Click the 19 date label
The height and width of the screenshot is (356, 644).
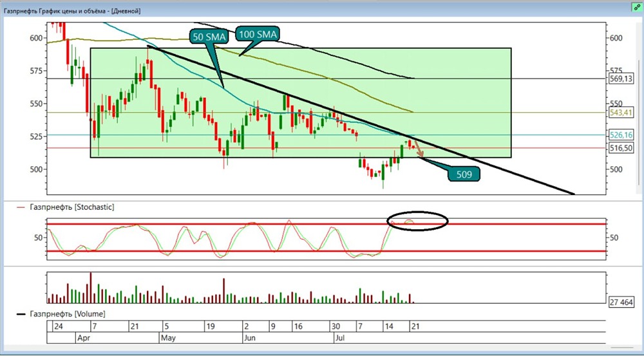tap(211, 327)
